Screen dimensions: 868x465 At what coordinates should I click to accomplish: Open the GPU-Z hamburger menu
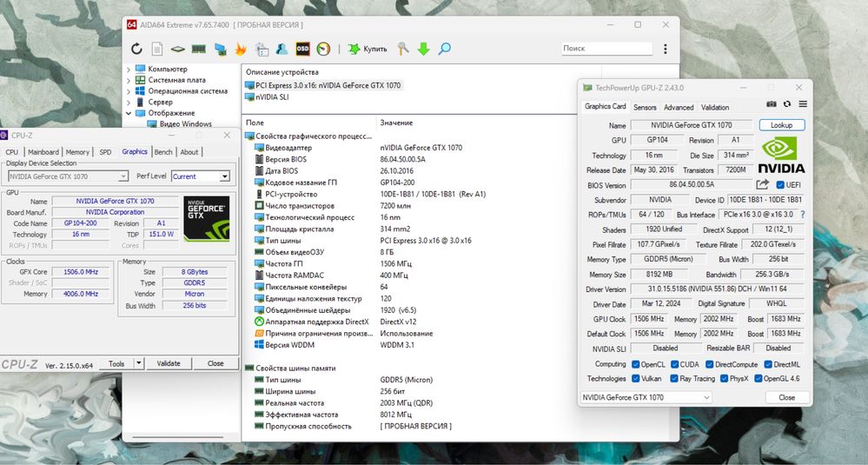click(x=803, y=103)
